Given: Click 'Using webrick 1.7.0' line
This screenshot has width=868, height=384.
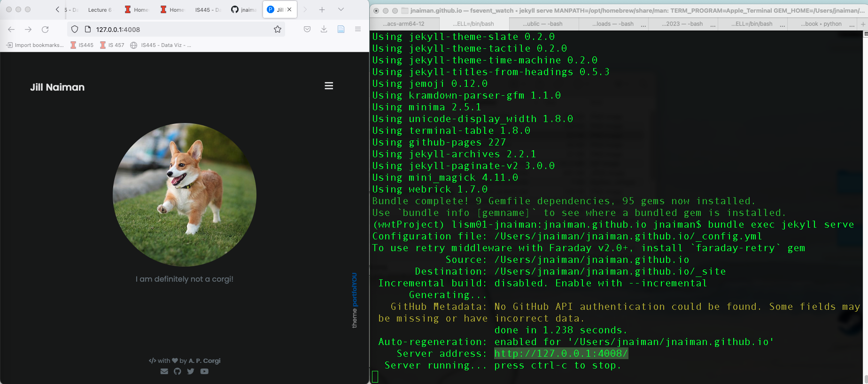Looking at the screenshot, I should (430, 189).
